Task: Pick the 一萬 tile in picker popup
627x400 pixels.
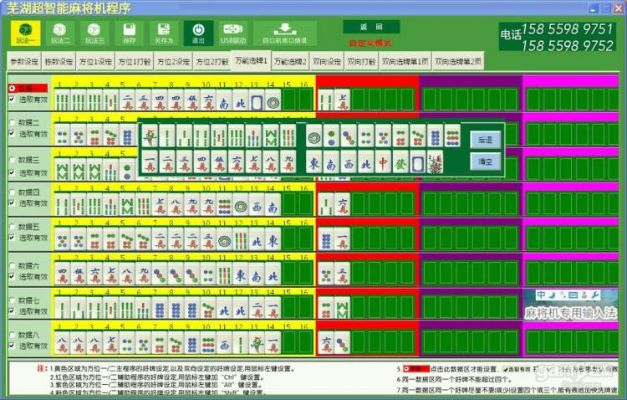Action: pos(150,162)
